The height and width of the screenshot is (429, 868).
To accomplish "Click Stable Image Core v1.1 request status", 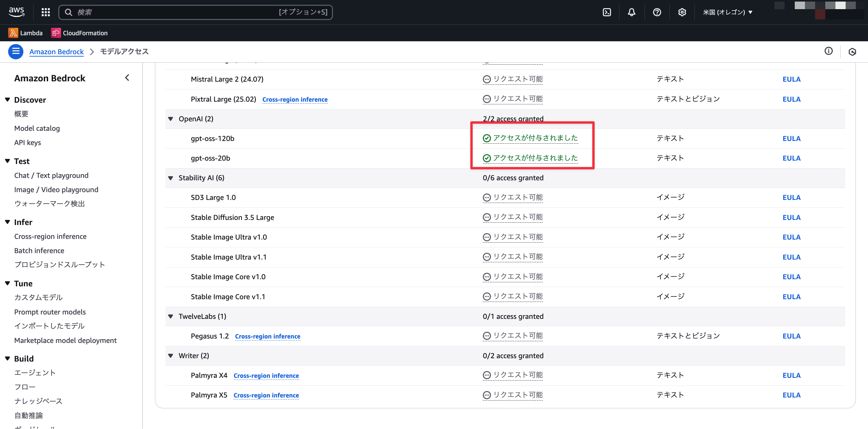I will point(513,297).
